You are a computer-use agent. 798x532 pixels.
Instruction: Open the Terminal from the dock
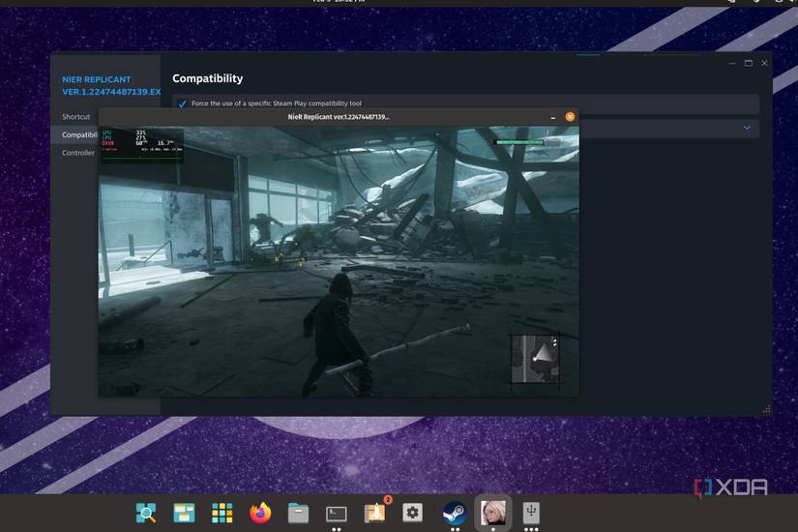[x=336, y=514]
